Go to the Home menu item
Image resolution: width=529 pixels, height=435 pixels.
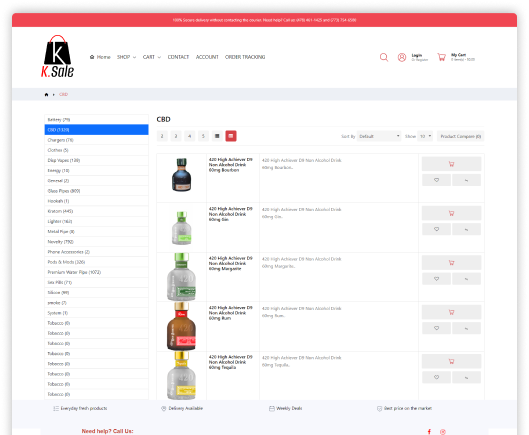(x=100, y=57)
